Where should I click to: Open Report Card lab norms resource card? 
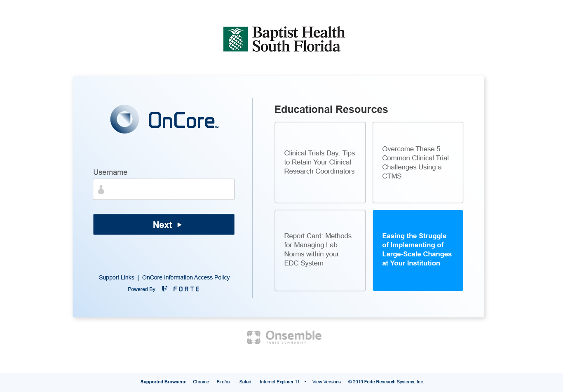[x=320, y=251]
